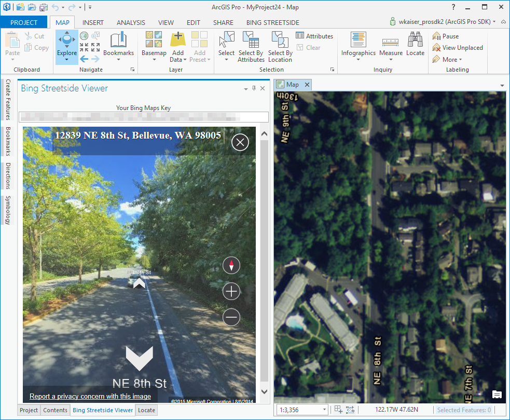Viewport: 510px width, 420px height.
Task: Move backward with large down chevron
Action: [140, 358]
